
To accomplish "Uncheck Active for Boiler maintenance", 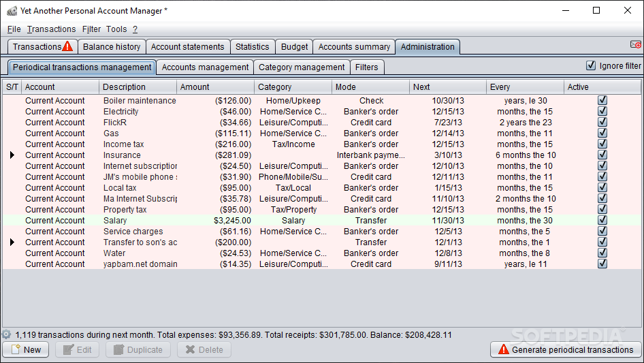I will (x=602, y=100).
